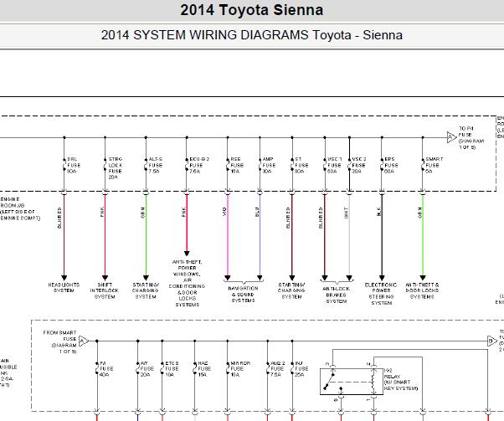Click the pink wire under STRG LOCK fuse
This screenshot has width=504, height=421.
pos(105,234)
